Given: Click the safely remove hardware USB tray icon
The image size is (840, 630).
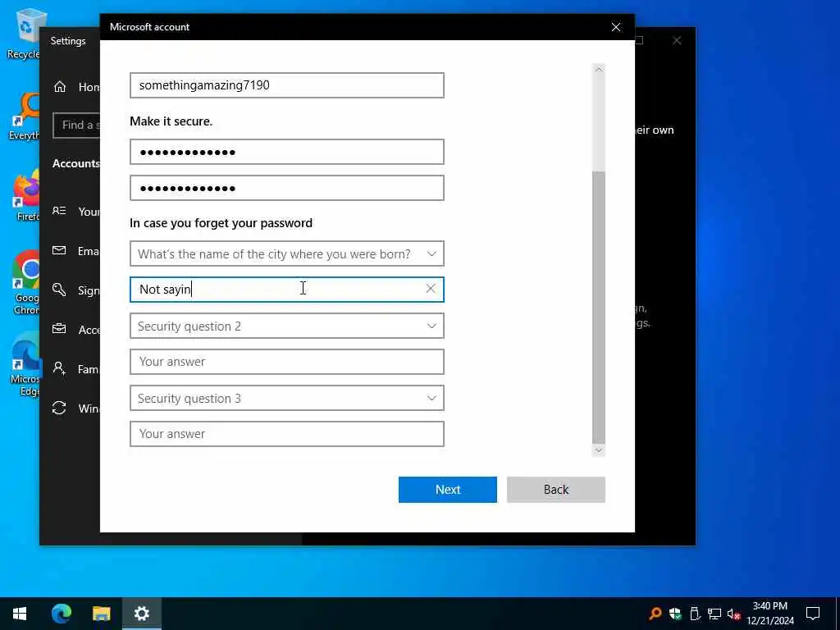Looking at the screenshot, I should pyautogui.click(x=695, y=614).
